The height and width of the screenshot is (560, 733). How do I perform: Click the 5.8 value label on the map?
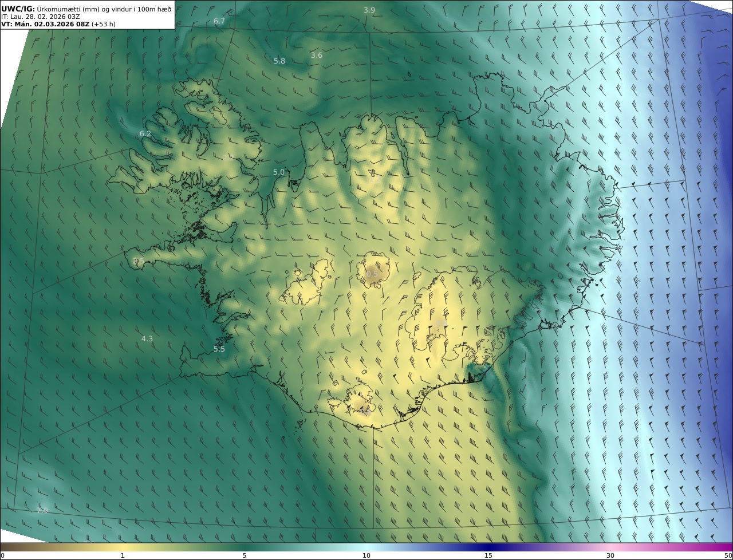pos(279,61)
